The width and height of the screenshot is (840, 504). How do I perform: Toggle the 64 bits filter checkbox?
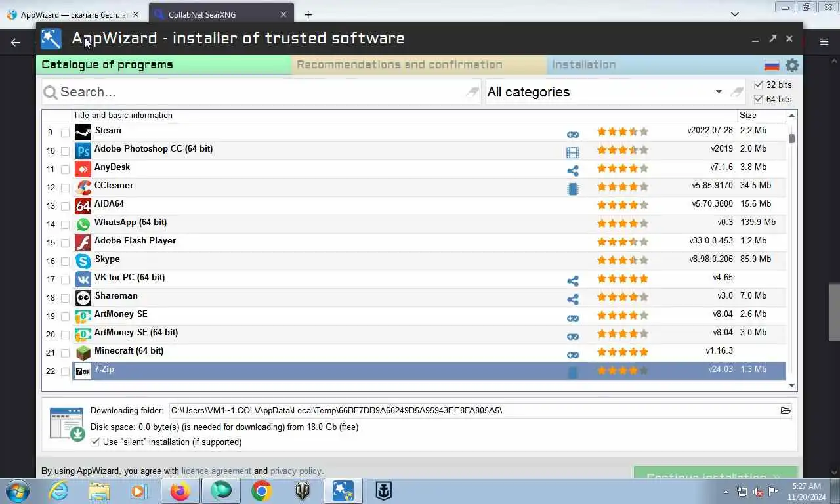759,99
